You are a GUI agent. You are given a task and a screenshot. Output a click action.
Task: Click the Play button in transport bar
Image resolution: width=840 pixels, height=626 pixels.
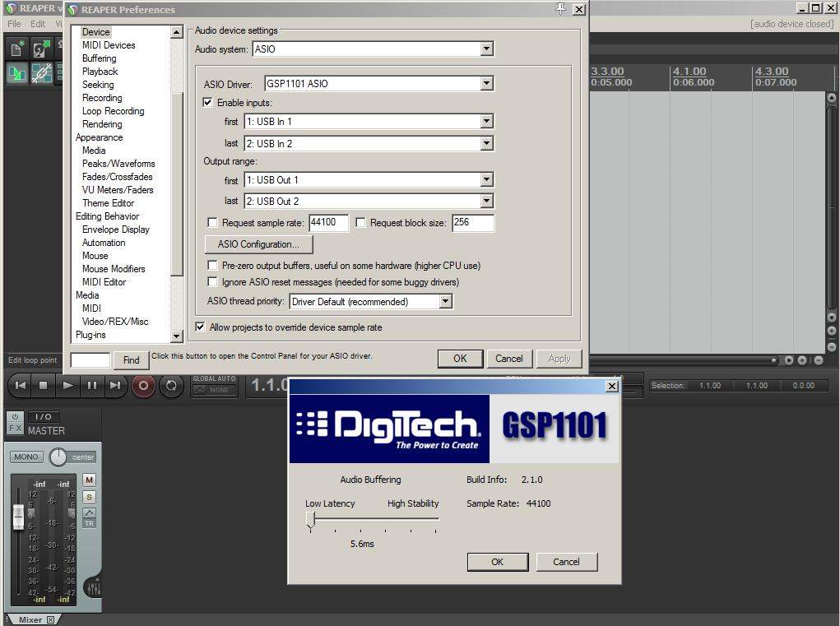point(68,385)
